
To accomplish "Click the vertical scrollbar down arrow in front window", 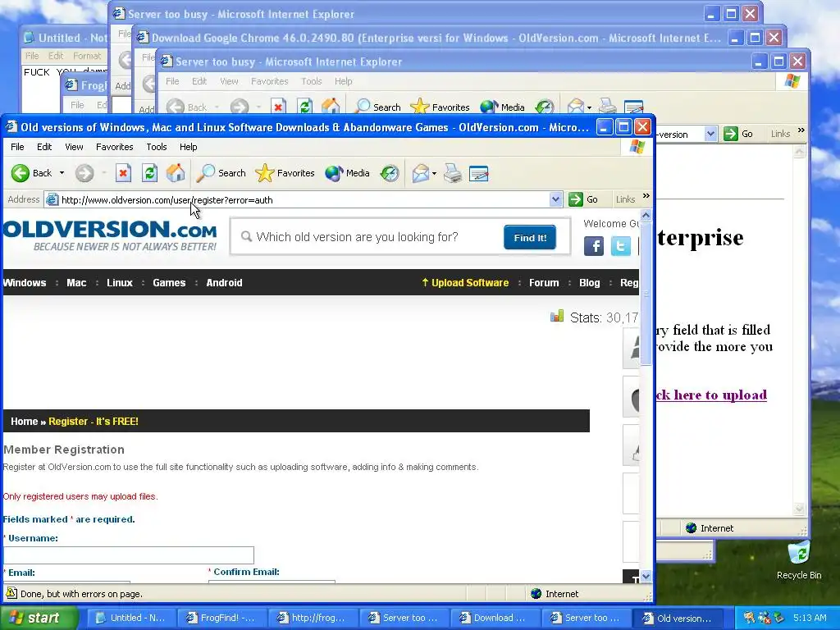I will click(x=646, y=577).
